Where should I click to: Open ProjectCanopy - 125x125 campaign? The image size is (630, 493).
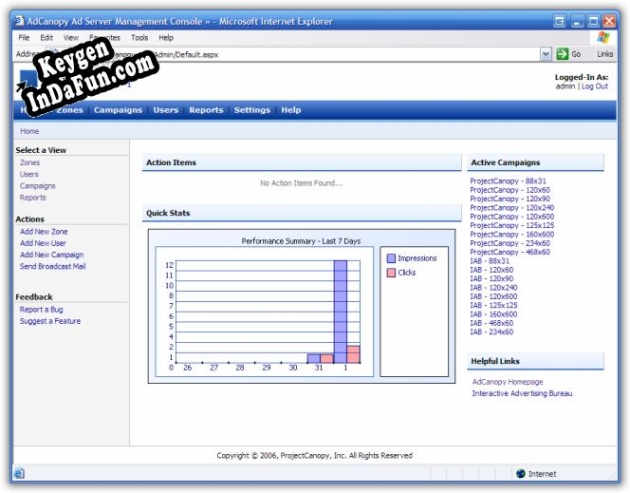512,225
